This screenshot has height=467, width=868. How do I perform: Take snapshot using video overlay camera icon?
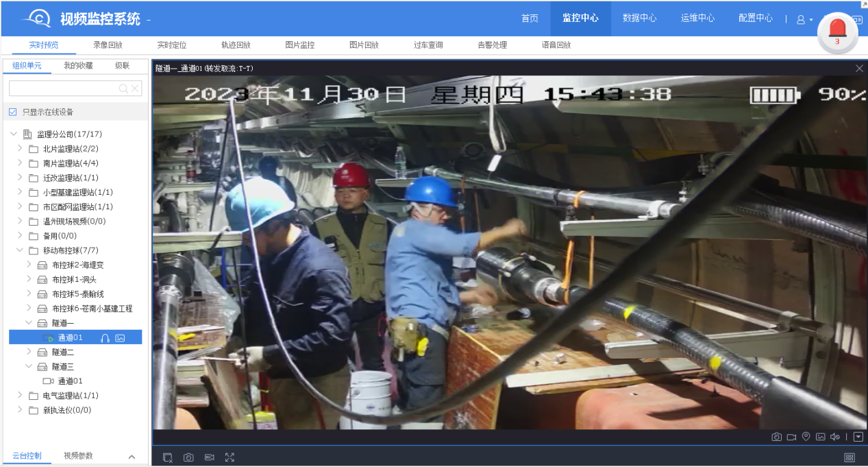pyautogui.click(x=776, y=437)
